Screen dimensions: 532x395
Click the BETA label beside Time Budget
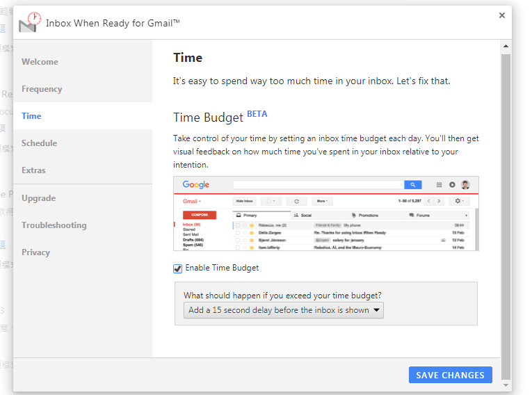coord(257,114)
